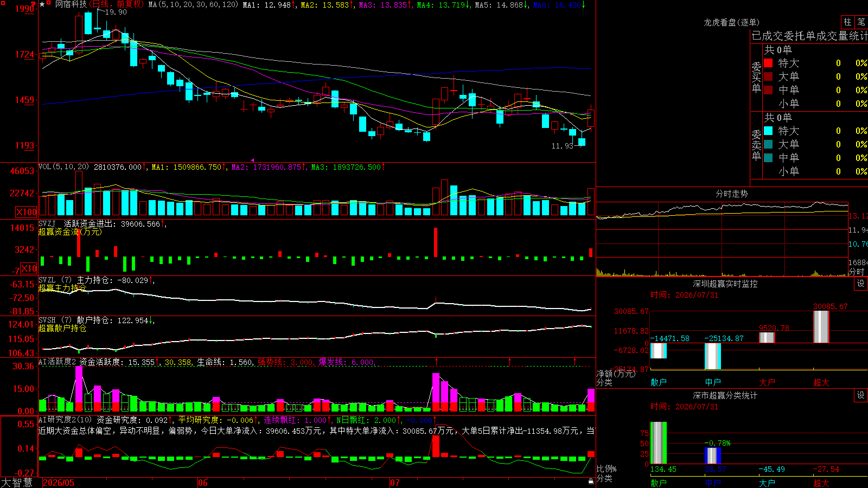
Task: Click the stock name 网宿科技
Action: pos(71,4)
